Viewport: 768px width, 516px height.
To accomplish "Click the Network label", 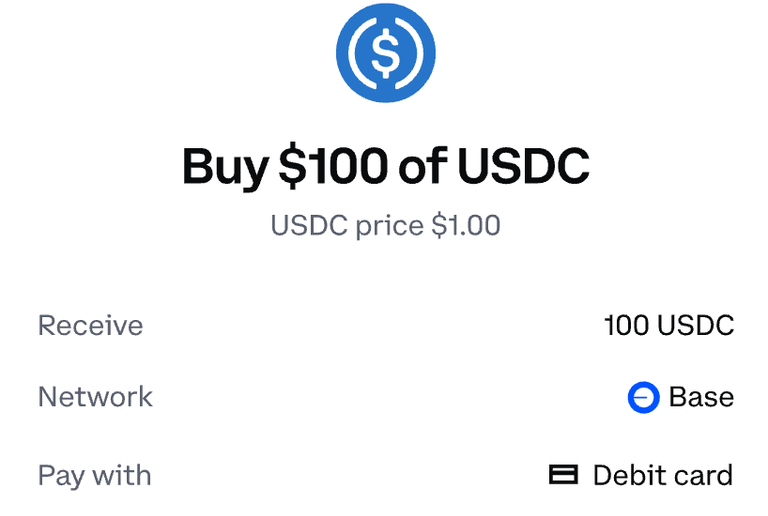I will point(96,397).
